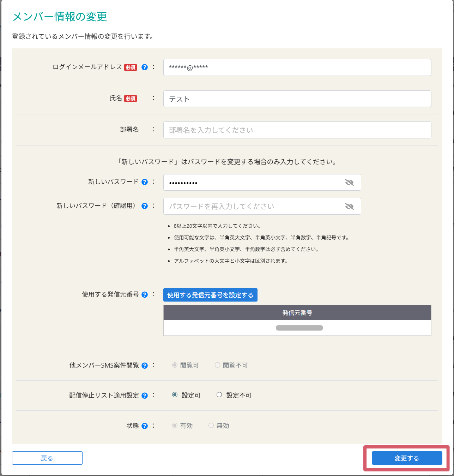Focus the 部署名 input field
This screenshot has width=454, height=476.
click(297, 130)
